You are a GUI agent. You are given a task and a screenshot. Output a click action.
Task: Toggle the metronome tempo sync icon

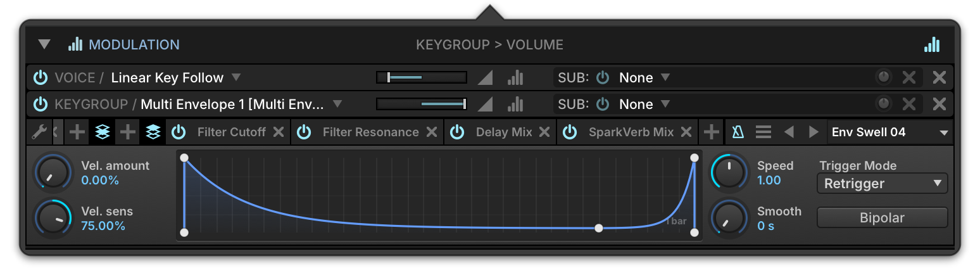(738, 132)
